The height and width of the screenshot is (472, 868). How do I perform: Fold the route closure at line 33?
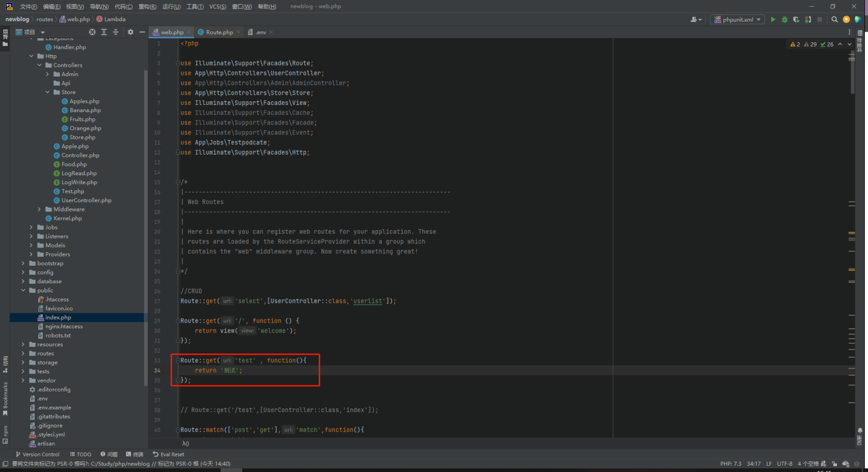pyautogui.click(x=178, y=360)
